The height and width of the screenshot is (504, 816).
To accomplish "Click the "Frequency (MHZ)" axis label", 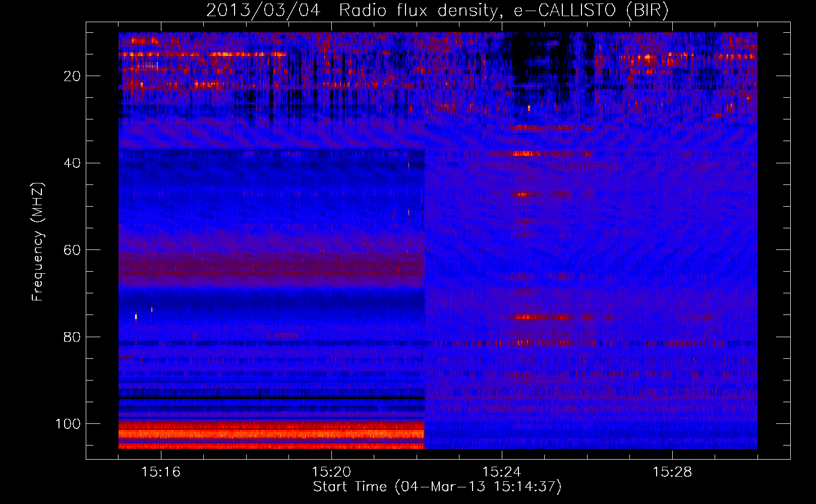I will point(38,242).
